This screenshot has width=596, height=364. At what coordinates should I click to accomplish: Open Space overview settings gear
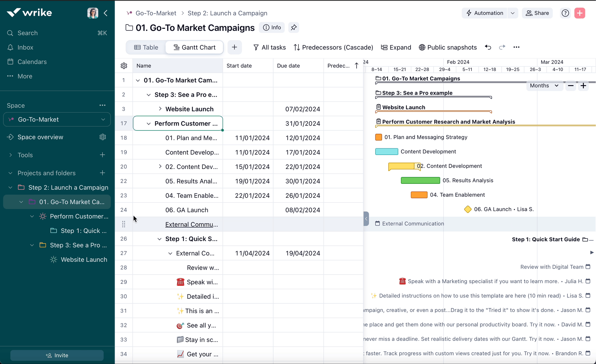pos(103,137)
